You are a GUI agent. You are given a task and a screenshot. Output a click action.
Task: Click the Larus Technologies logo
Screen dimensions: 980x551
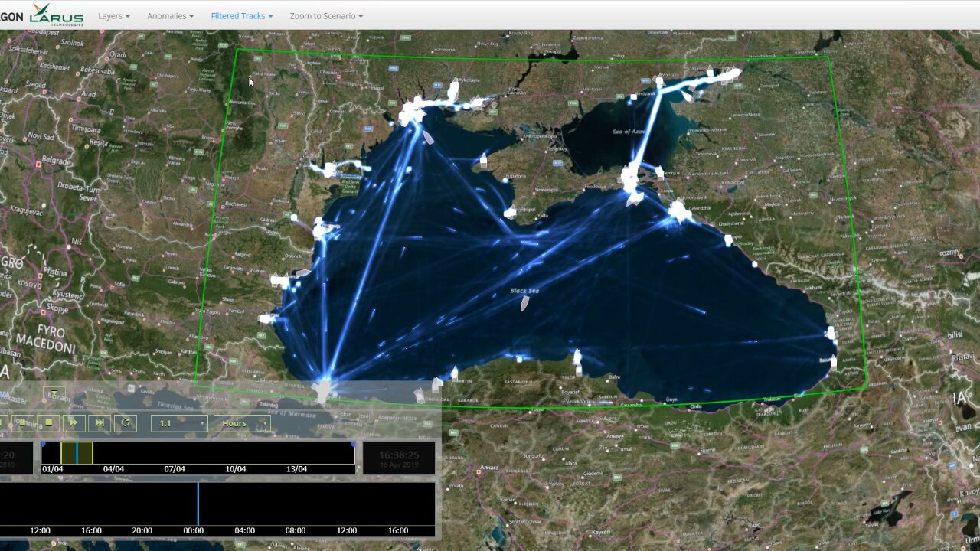coord(55,14)
